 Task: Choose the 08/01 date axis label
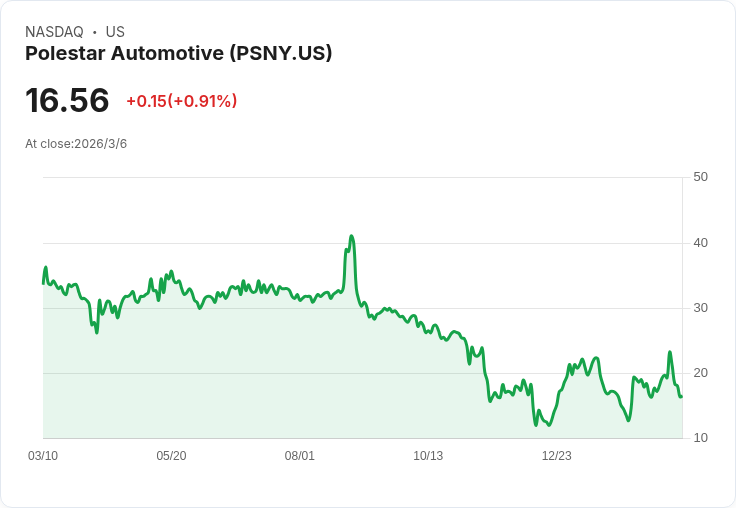click(300, 455)
